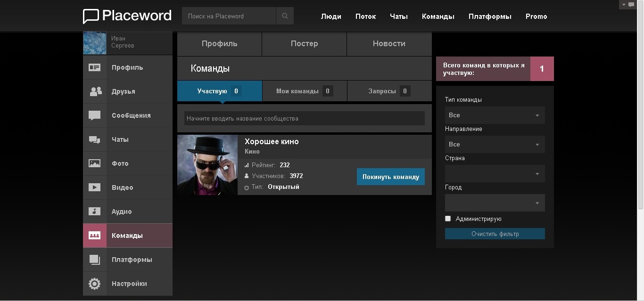This screenshot has height=301, width=644.
Task: Select the Участвую tab
Action: coord(220,91)
